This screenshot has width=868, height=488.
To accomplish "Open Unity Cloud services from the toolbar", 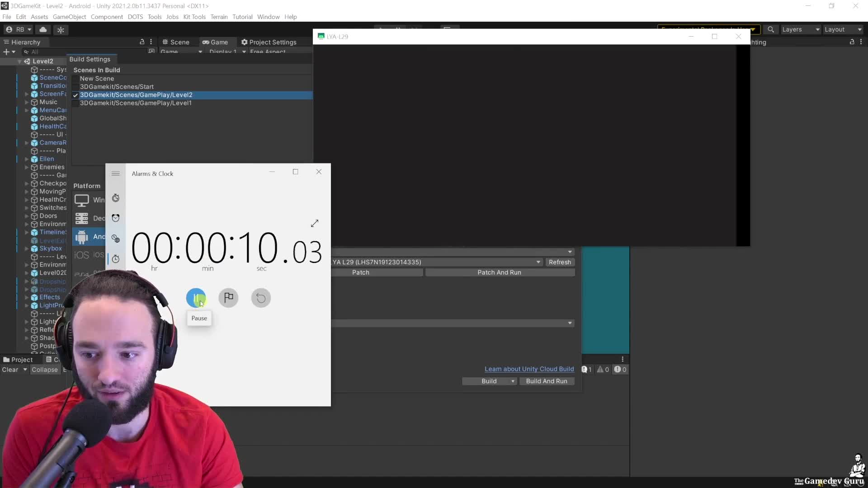I will [43, 29].
